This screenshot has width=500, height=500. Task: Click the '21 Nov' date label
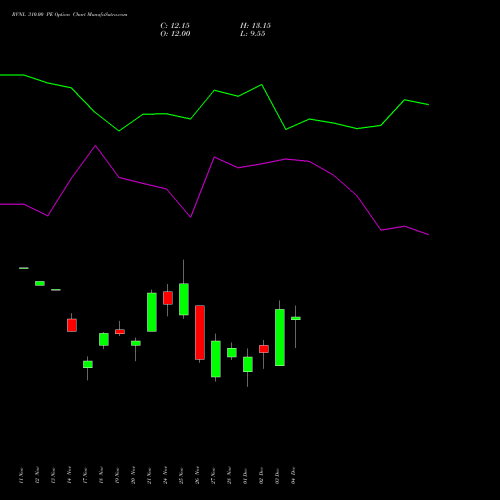tap(149, 475)
